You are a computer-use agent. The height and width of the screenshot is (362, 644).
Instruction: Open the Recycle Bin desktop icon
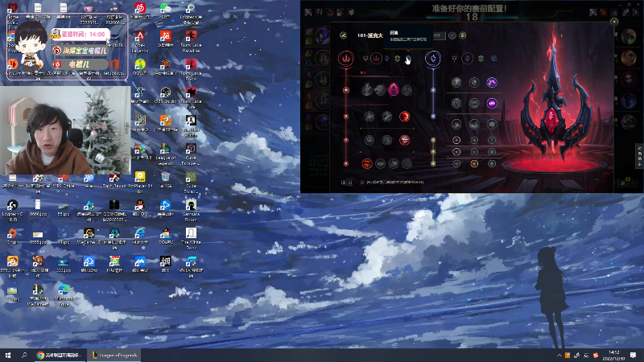pos(166,179)
